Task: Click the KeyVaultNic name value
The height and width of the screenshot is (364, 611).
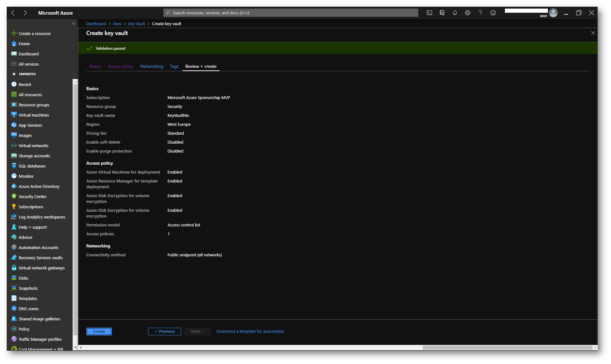Action: pyautogui.click(x=178, y=115)
